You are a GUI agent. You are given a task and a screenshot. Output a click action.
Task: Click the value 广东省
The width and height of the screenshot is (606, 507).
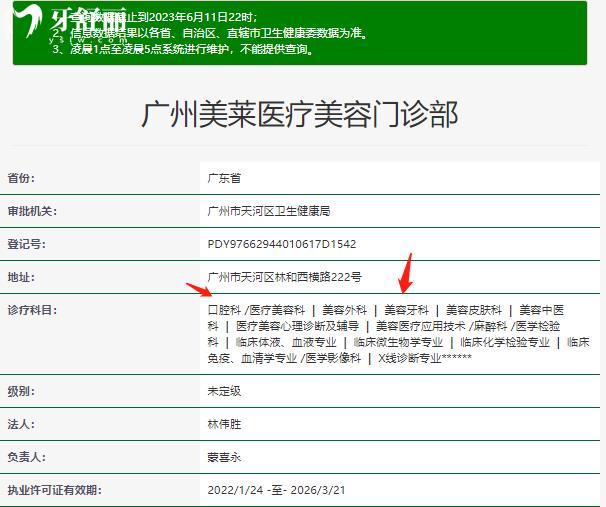(x=224, y=178)
